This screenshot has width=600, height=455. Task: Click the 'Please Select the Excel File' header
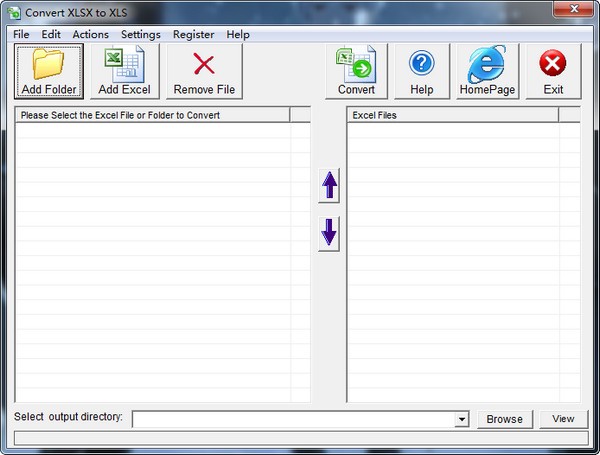[152, 115]
